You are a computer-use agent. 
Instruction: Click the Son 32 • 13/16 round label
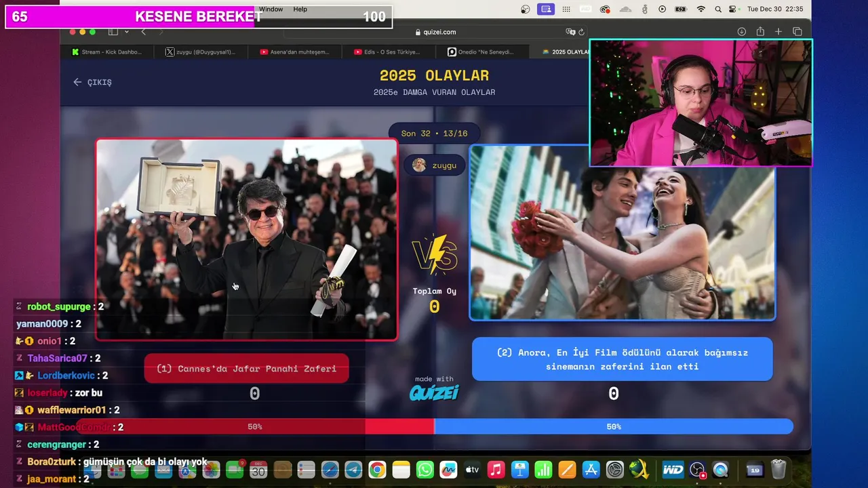pyautogui.click(x=434, y=134)
